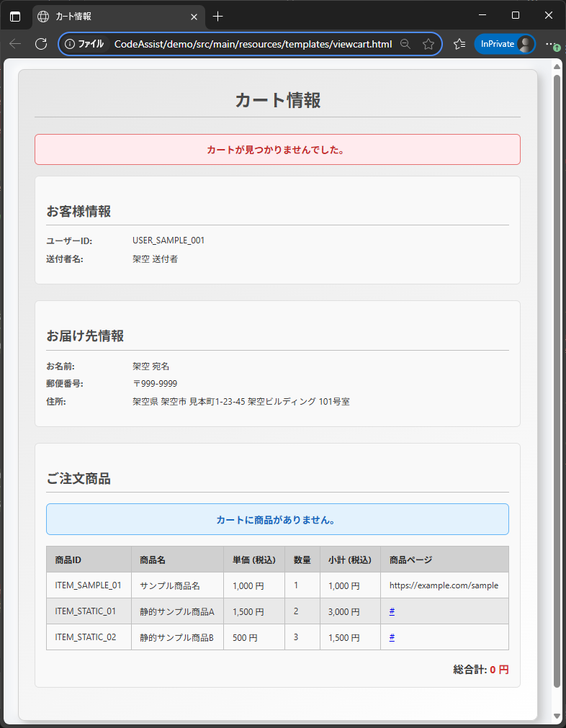Click the ユーザーID label
The height and width of the screenshot is (728, 566).
tap(69, 241)
